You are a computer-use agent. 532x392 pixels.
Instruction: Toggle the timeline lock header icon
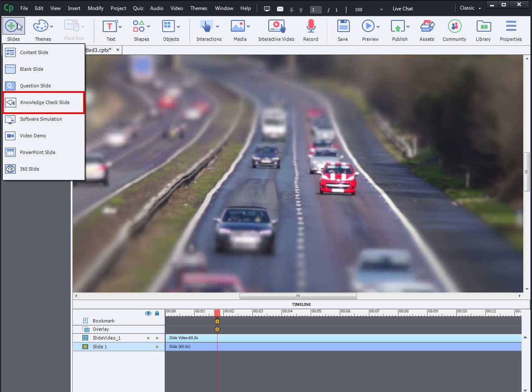click(157, 313)
